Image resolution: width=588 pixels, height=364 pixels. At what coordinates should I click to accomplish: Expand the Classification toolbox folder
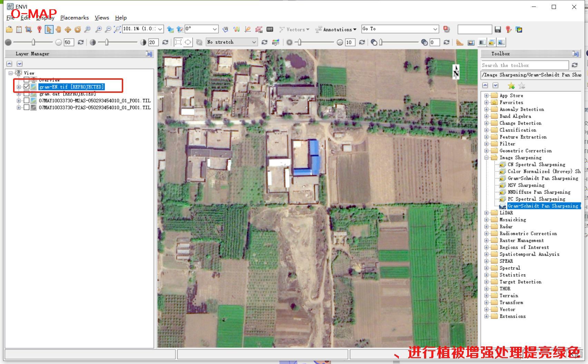tap(486, 130)
